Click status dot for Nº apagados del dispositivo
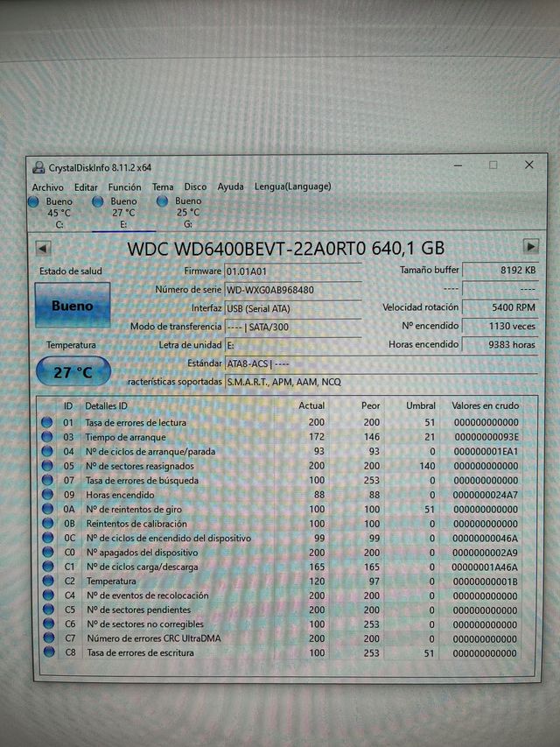The height and width of the screenshot is (747, 560). click(48, 553)
